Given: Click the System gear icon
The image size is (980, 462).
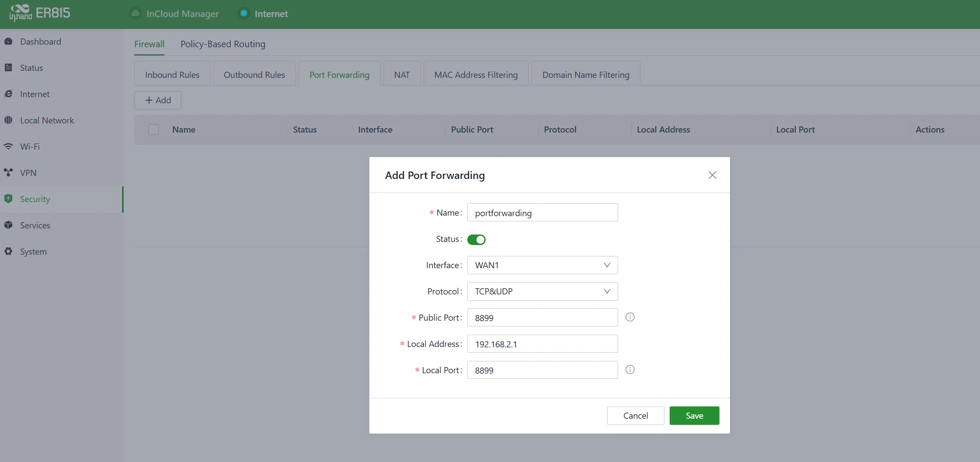Looking at the screenshot, I should tap(8, 252).
